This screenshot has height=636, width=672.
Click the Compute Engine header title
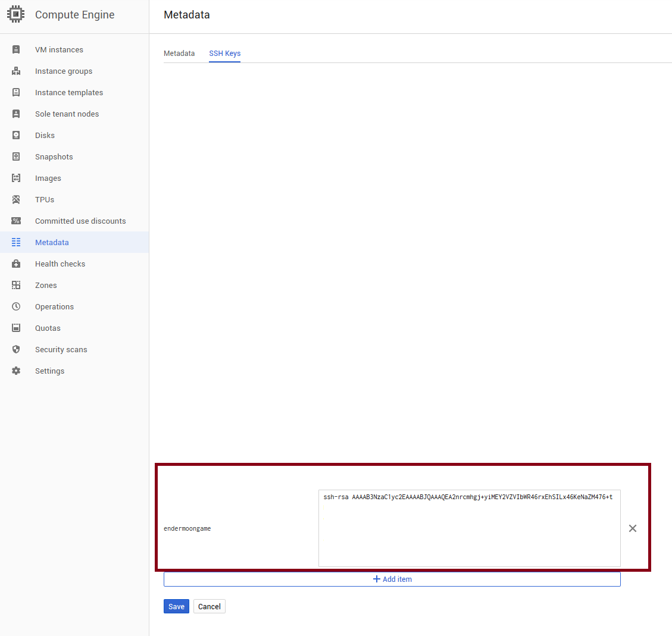tap(74, 14)
